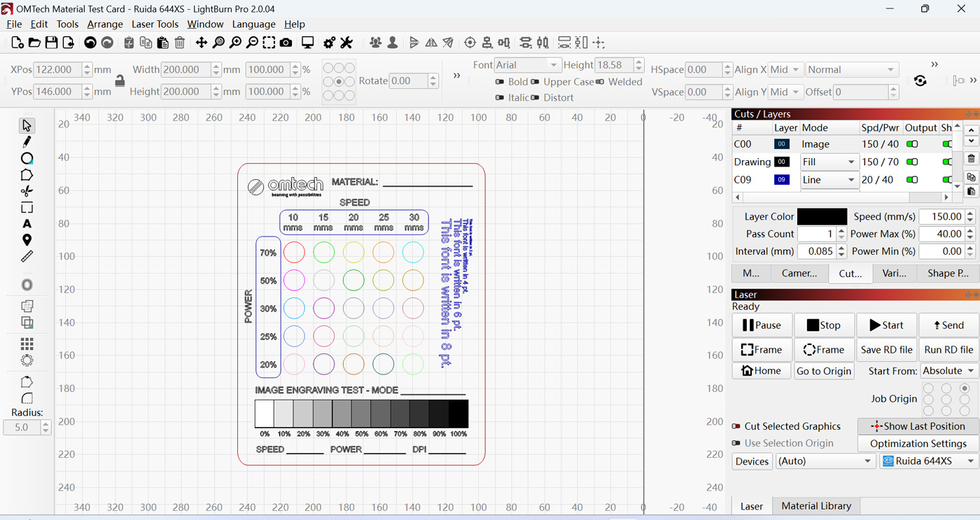
Task: Open the Font Arial dropdown
Action: (x=527, y=65)
